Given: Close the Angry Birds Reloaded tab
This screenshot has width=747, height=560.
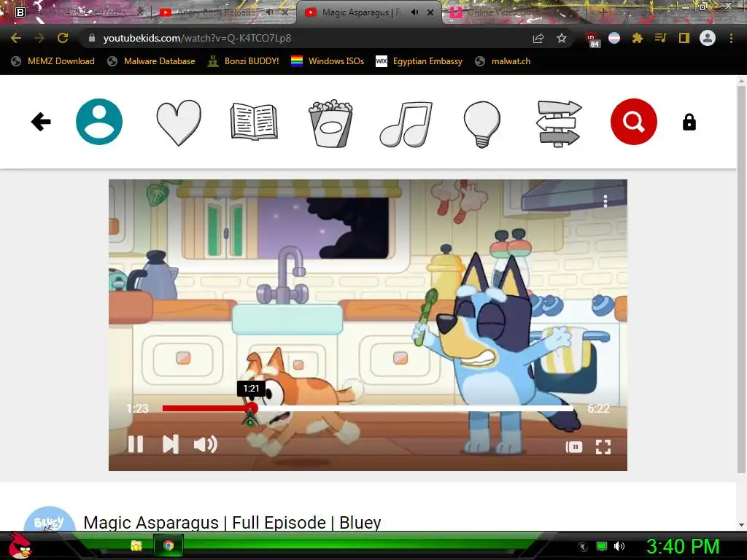Looking at the screenshot, I should (x=285, y=12).
